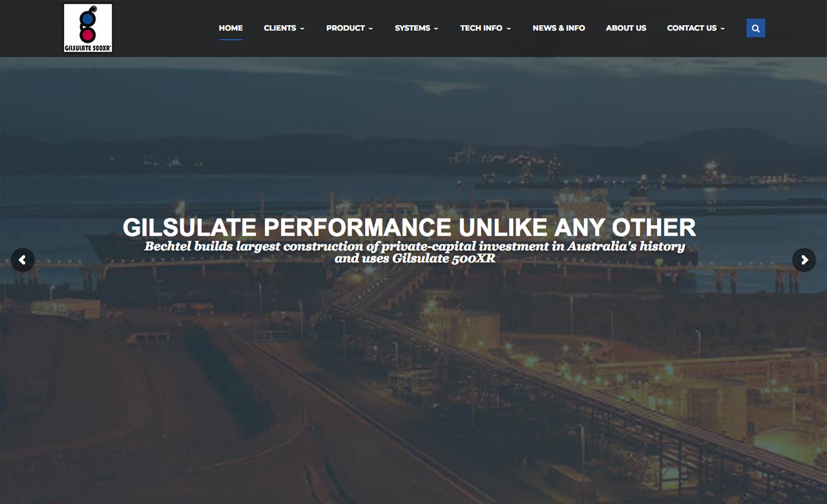Image resolution: width=827 pixels, height=504 pixels.
Task: Go to News & Info page
Action: click(559, 28)
